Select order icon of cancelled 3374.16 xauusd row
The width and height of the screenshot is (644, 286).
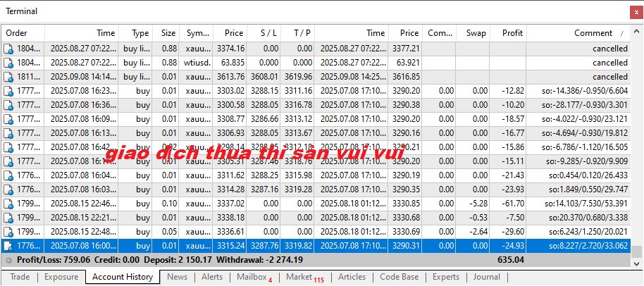pyautogui.click(x=8, y=49)
